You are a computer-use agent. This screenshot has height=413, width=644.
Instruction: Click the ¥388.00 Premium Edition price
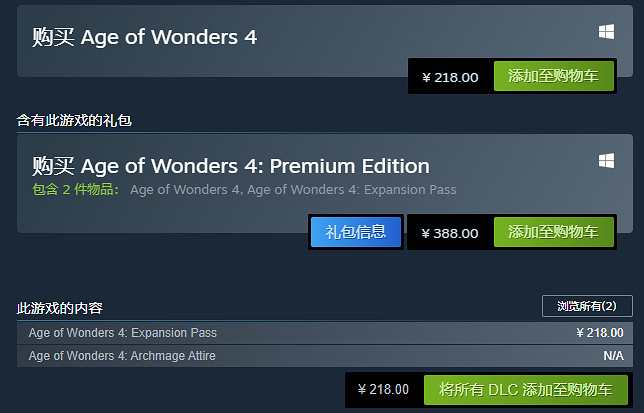(x=450, y=233)
